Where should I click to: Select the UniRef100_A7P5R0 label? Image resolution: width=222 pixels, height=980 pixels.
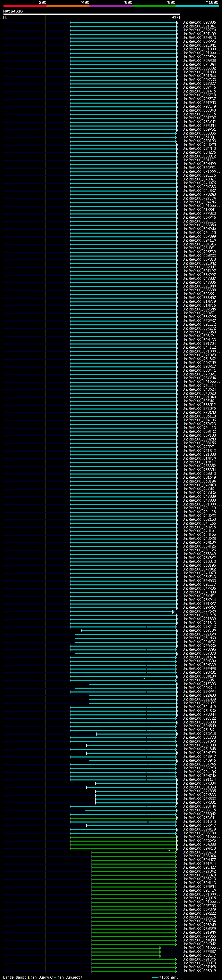(x=199, y=612)
